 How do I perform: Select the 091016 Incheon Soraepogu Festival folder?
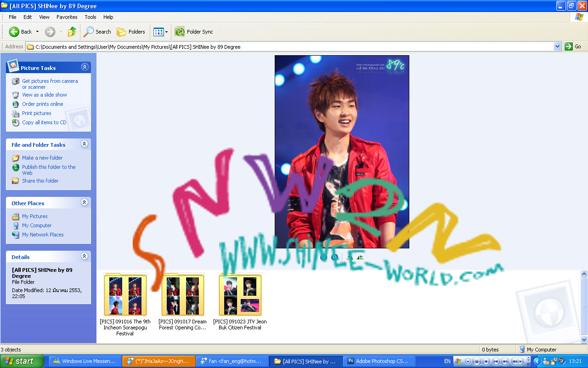point(125,305)
